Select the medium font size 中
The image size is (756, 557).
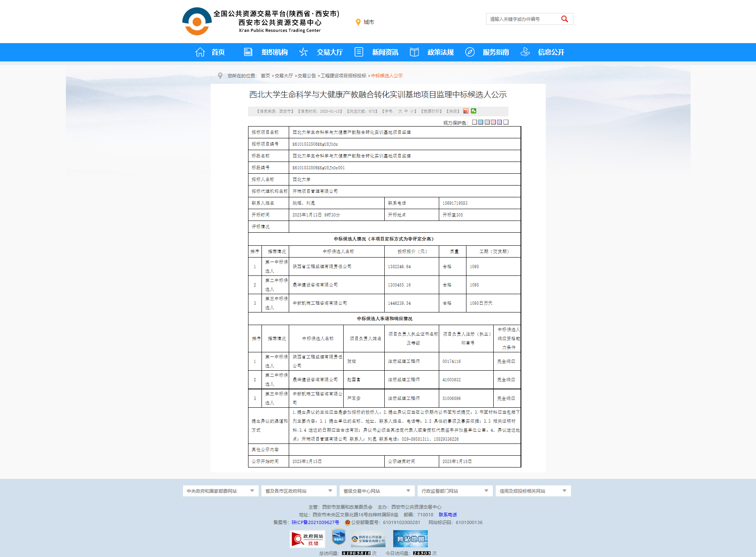pos(406,111)
